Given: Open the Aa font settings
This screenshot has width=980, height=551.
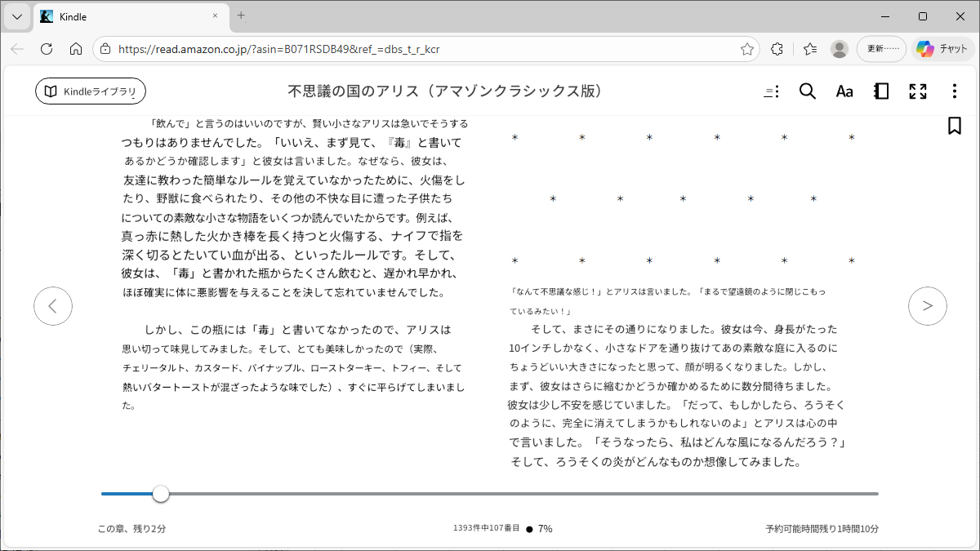Looking at the screenshot, I should point(844,91).
